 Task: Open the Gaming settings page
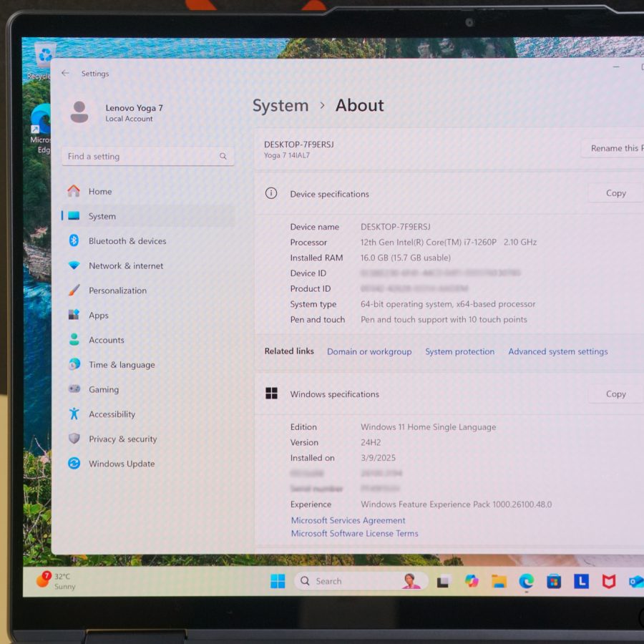tap(148, 389)
